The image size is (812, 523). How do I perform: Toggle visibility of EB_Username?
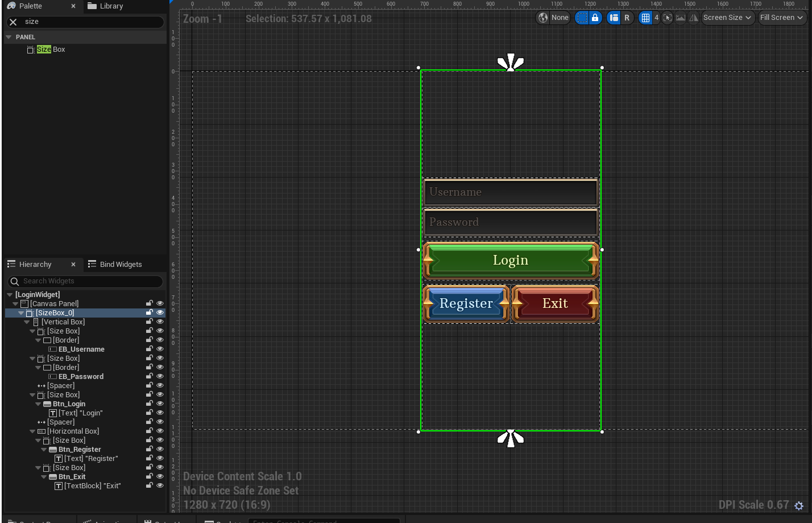tap(160, 349)
